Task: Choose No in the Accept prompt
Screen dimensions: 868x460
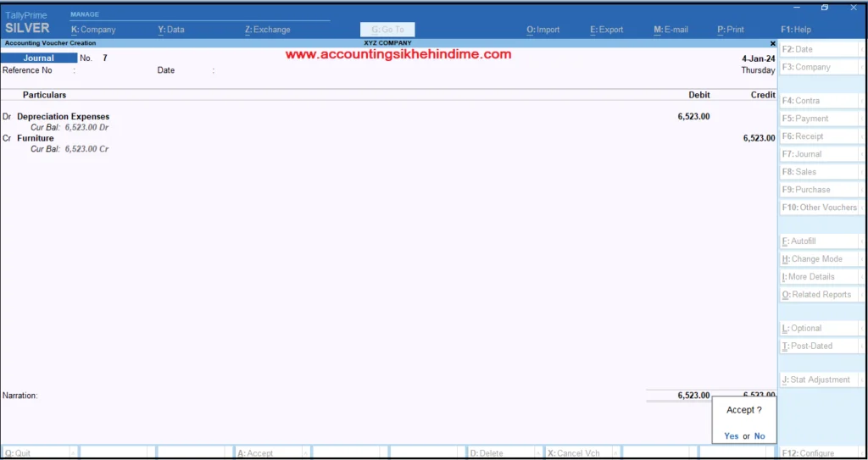Action: point(759,436)
